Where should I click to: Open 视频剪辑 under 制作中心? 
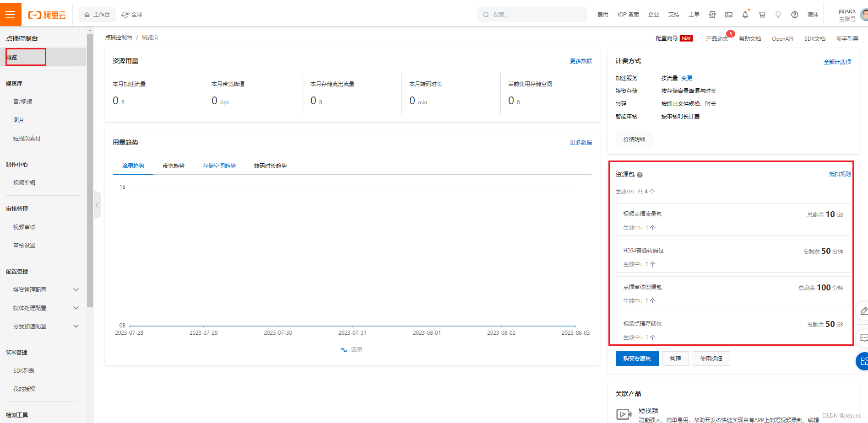point(24,182)
